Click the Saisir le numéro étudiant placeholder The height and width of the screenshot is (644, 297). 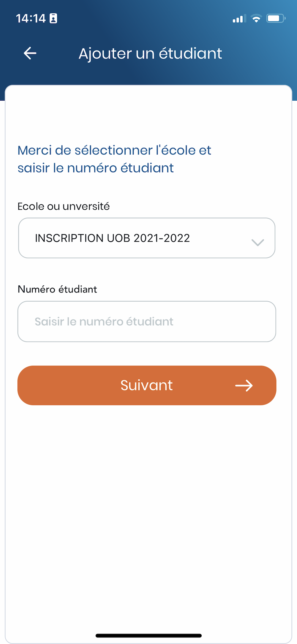tap(104, 322)
